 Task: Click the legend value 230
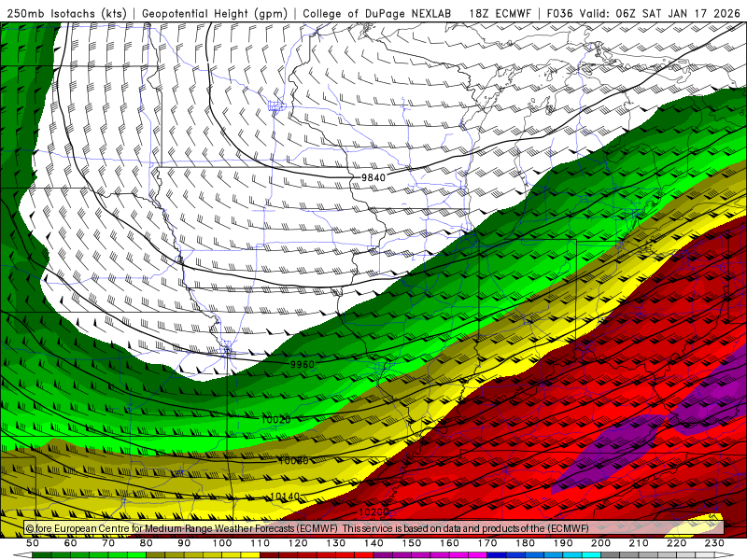(714, 543)
